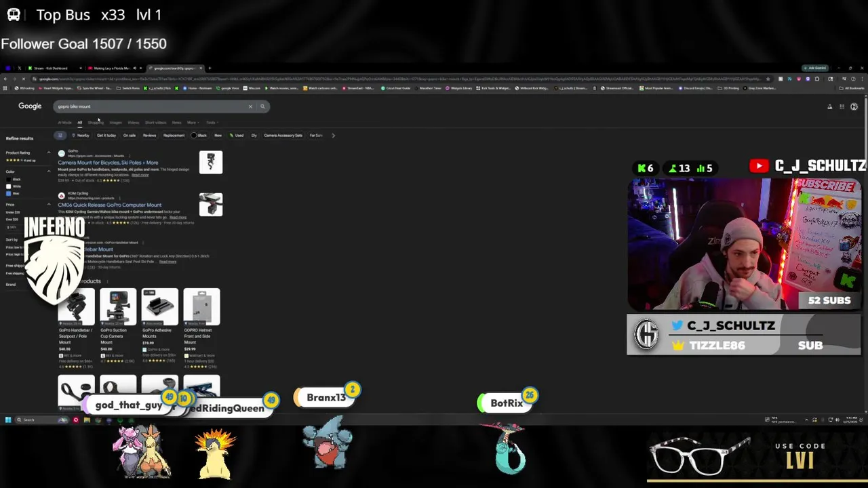Expand the More search options dropdown
The height and width of the screenshot is (488, 868).
[193, 123]
